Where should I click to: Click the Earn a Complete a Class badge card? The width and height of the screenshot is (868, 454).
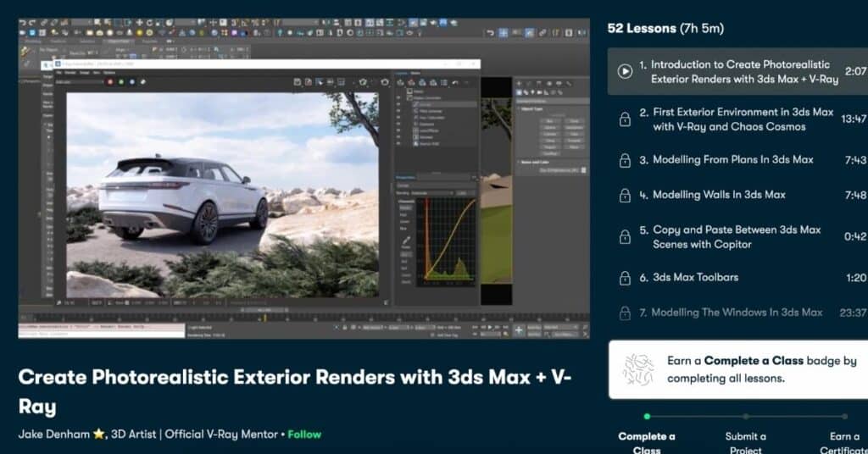click(738, 369)
